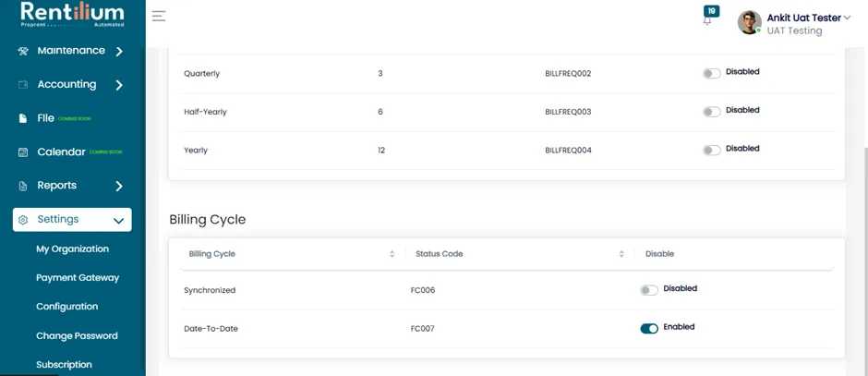Expand the Maintenance menu chevron
The image size is (868, 376).
pyautogui.click(x=119, y=52)
